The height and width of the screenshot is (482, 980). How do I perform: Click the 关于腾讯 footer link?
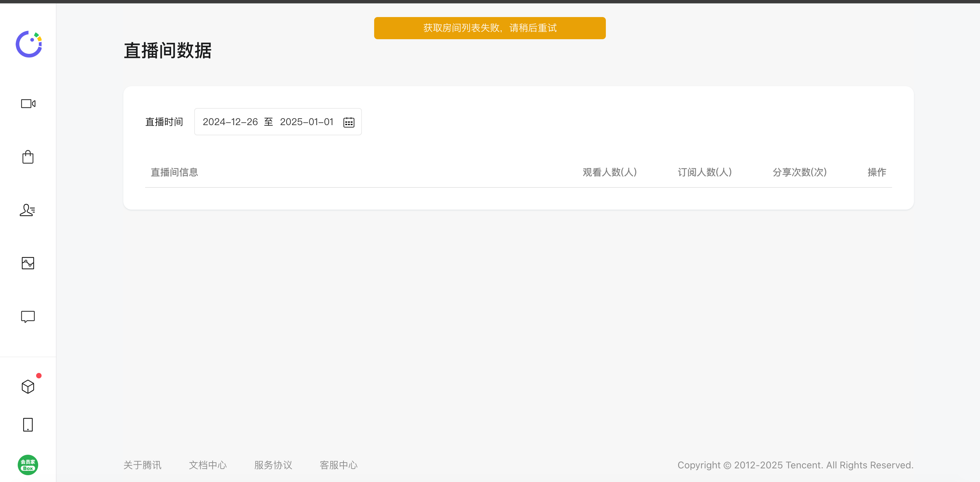click(142, 465)
